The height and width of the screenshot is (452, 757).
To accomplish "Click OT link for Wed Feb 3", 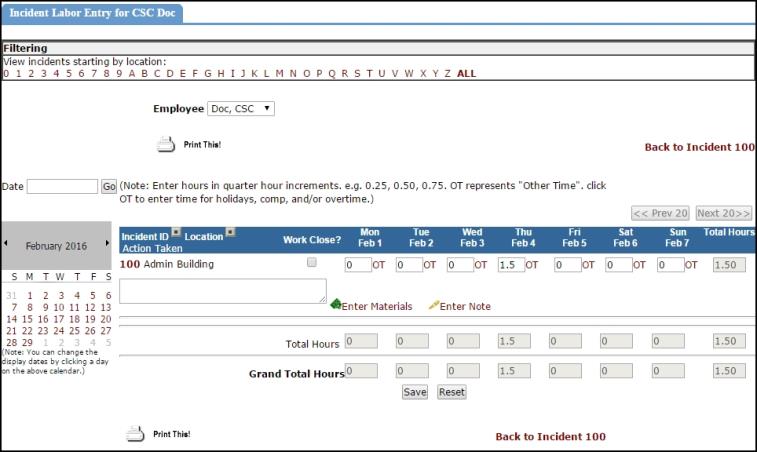I will click(480, 265).
